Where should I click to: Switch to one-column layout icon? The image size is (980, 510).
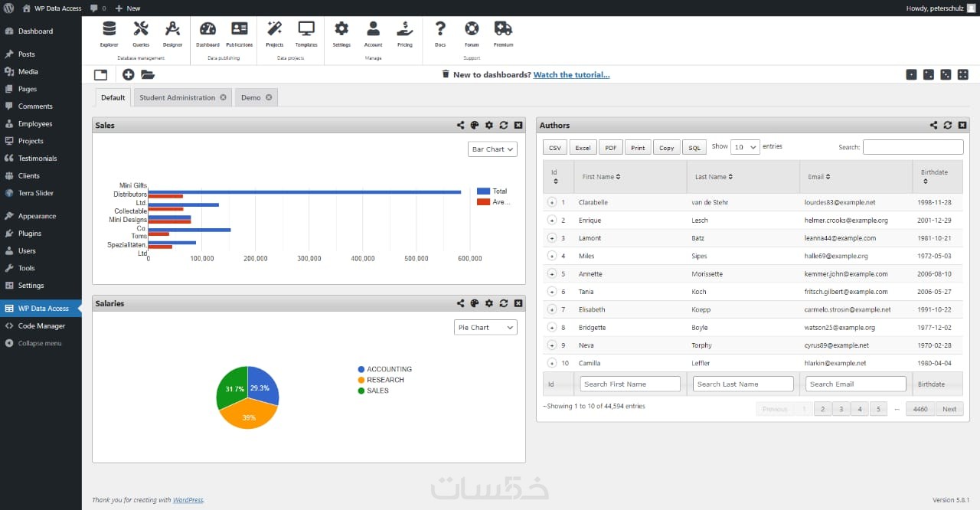click(x=911, y=74)
